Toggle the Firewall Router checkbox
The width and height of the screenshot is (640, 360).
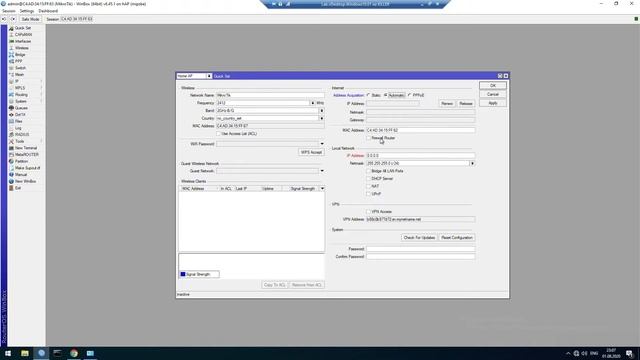pyautogui.click(x=369, y=138)
